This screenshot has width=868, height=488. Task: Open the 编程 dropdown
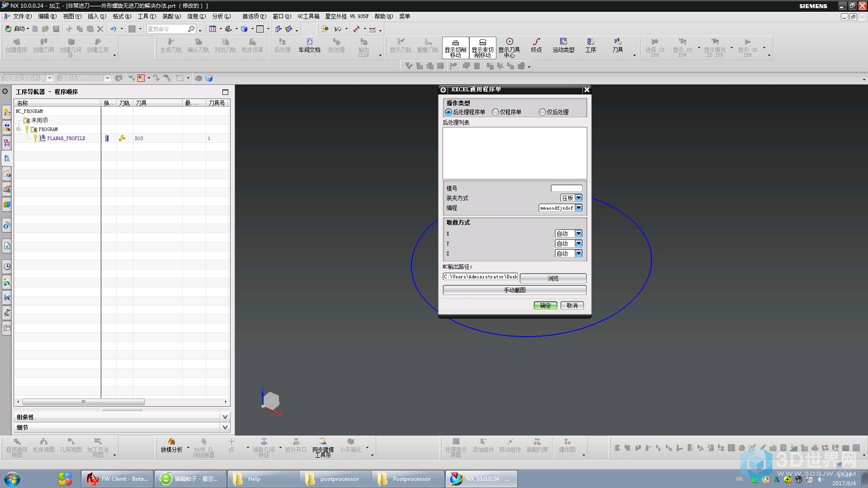(579, 208)
